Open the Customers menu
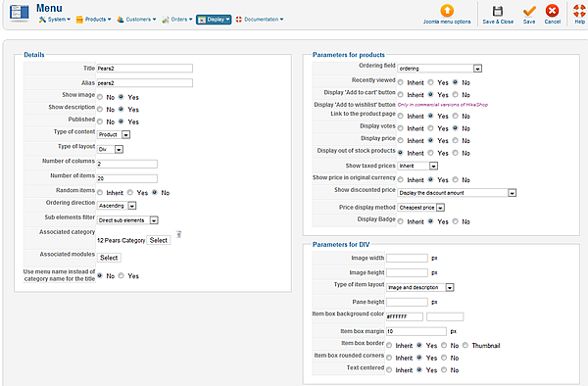This screenshot has height=386, width=588. point(136,20)
